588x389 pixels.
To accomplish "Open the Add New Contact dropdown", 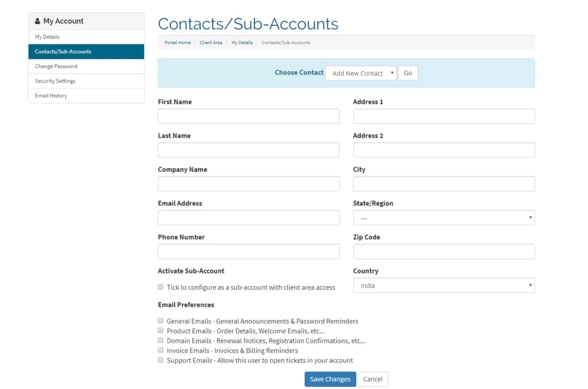I will pyautogui.click(x=361, y=73).
